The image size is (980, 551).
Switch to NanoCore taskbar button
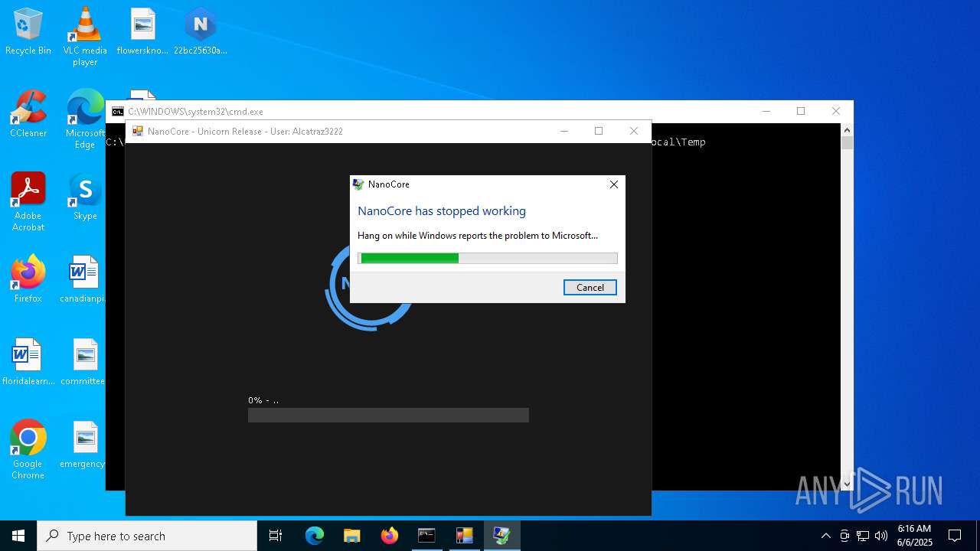(501, 536)
